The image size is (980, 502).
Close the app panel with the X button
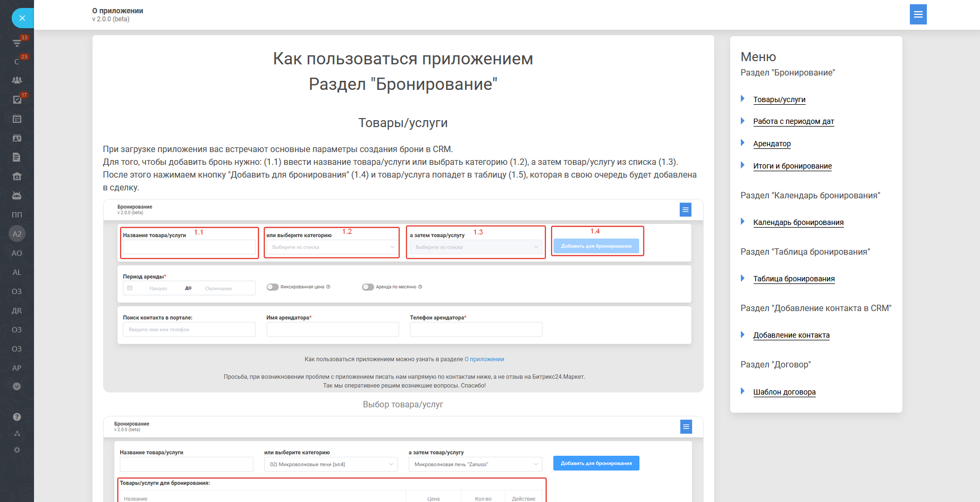click(x=22, y=18)
